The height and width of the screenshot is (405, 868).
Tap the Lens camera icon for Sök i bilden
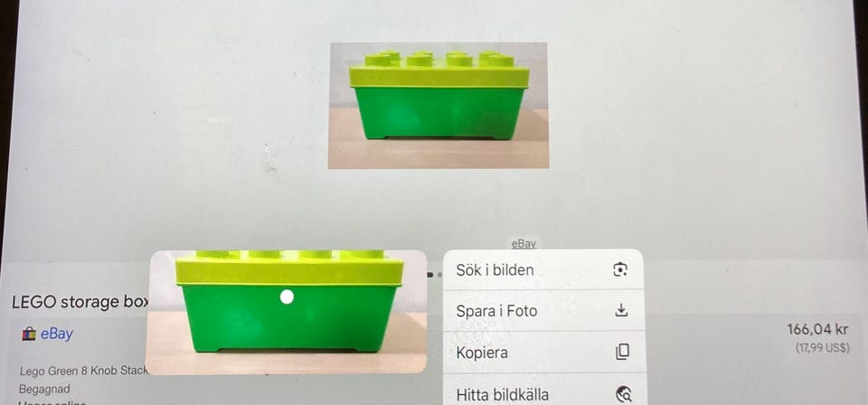(x=620, y=269)
